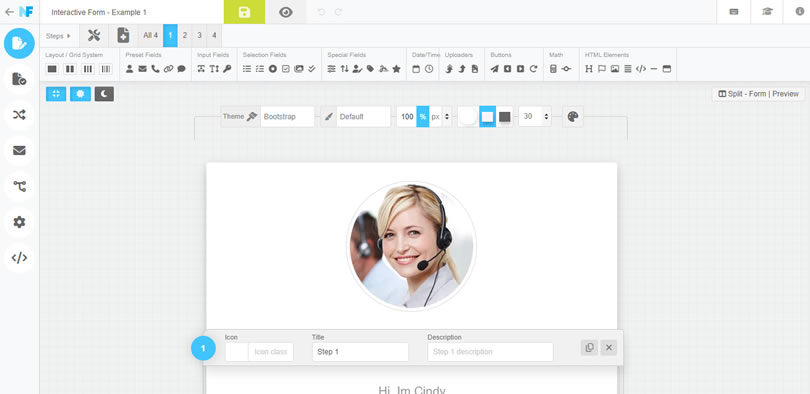Add email preset field envelope icon
This screenshot has height=394, width=810.
click(x=142, y=69)
